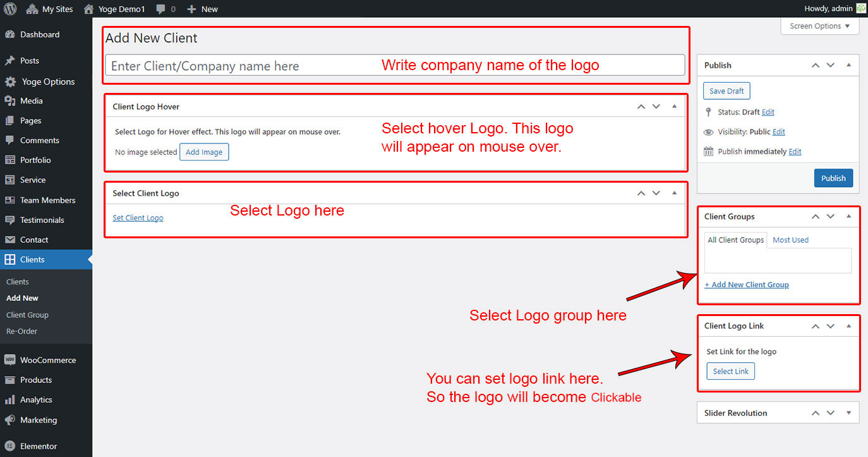This screenshot has width=868, height=457.
Task: Open the Testimonials sidebar icon
Action: click(x=10, y=220)
